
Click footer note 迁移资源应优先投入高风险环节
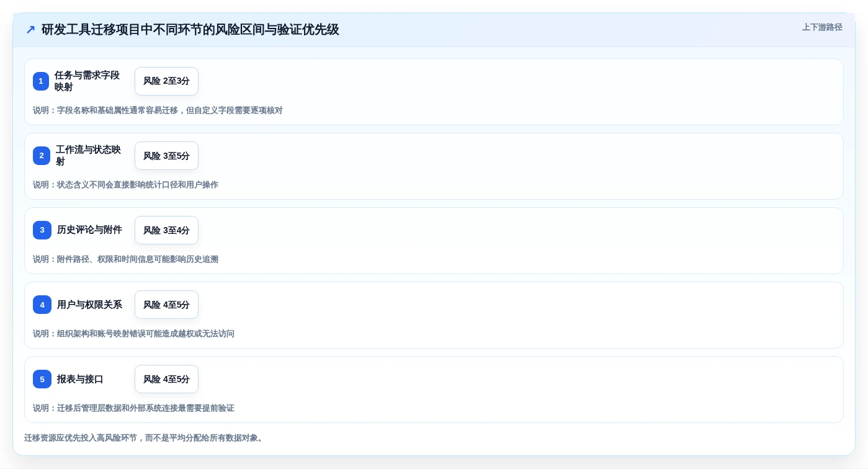[x=145, y=438]
